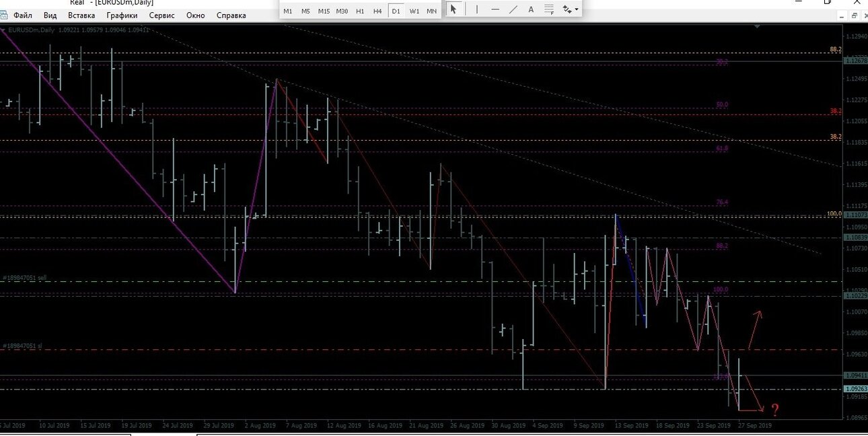Open the Графики menu
This screenshot has height=436, width=868.
(122, 15)
